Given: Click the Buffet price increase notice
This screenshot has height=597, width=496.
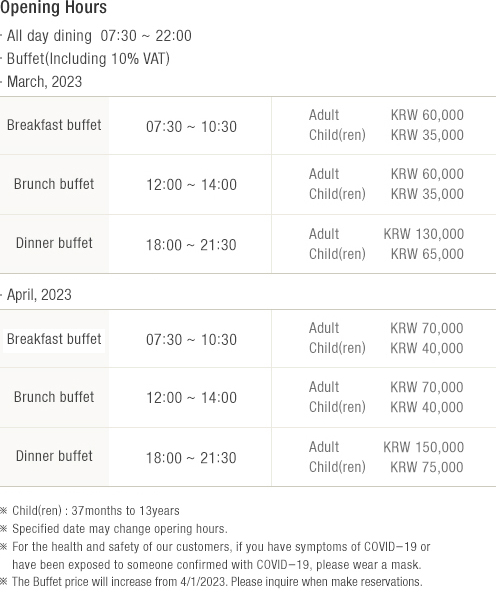Looking at the screenshot, I should point(217,582).
